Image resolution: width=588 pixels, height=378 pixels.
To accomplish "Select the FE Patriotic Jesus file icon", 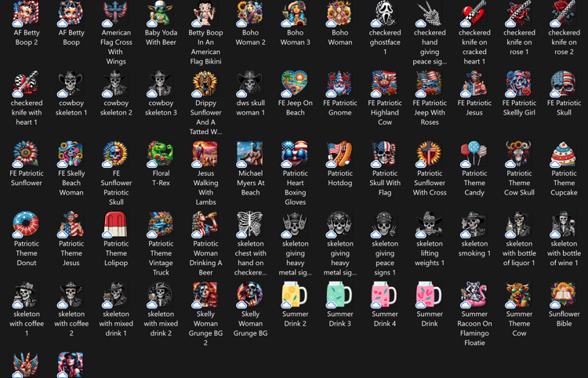I will [x=474, y=83].
